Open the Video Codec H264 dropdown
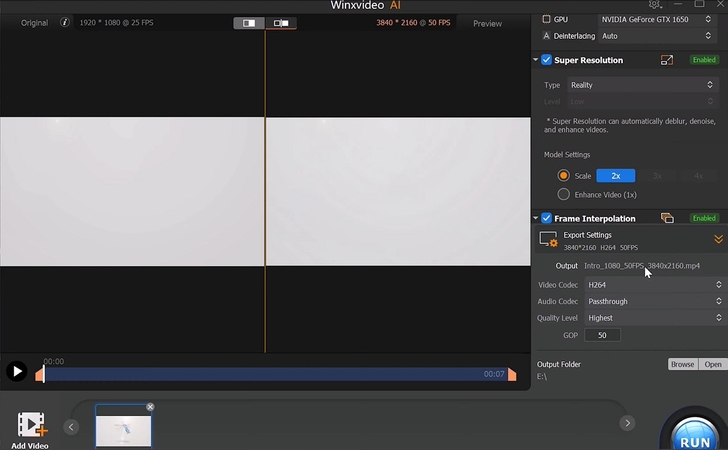Screen dimensions: 728x450 pyautogui.click(x=655, y=285)
